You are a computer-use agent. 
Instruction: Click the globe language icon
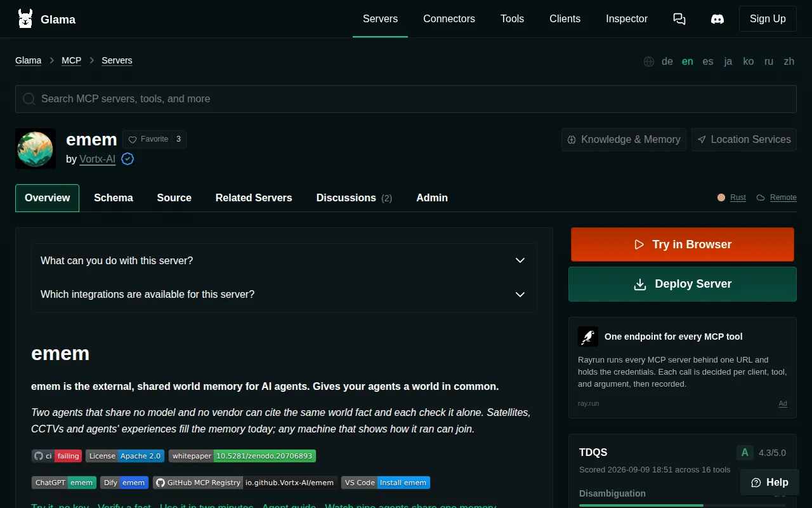(x=649, y=62)
